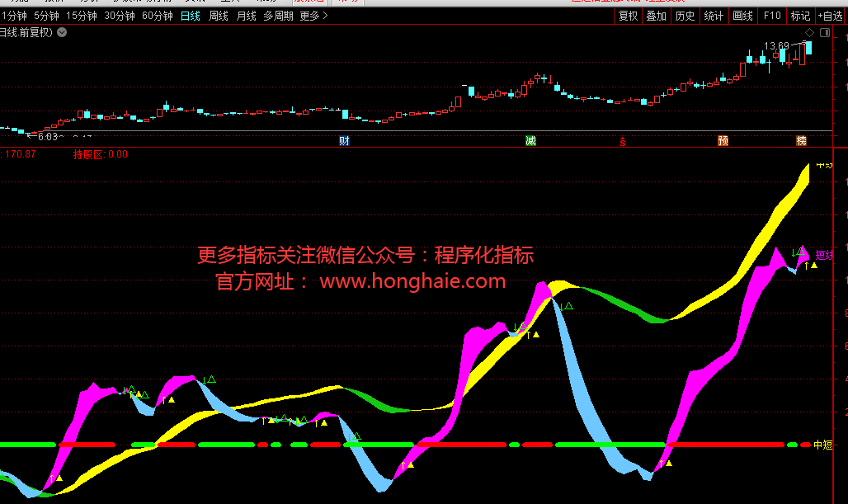The width and height of the screenshot is (848, 504).
Task: Add stock with +自选 button
Action: (x=830, y=16)
